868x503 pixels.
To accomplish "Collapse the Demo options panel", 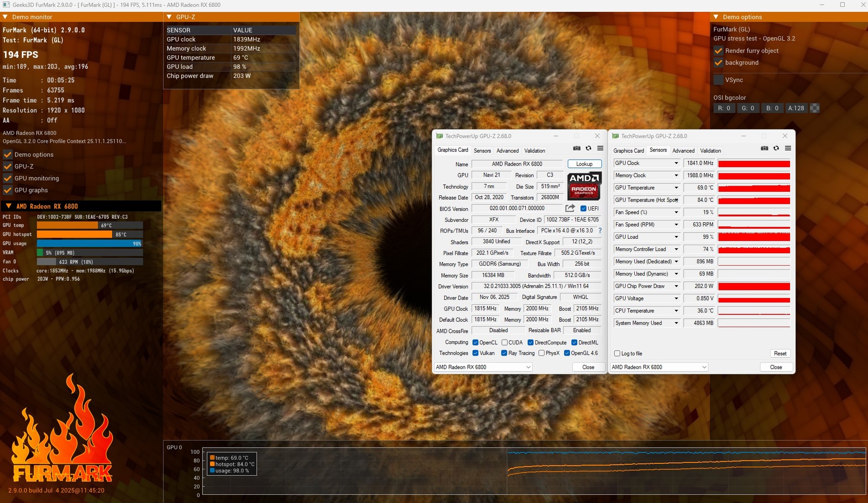I will click(716, 17).
